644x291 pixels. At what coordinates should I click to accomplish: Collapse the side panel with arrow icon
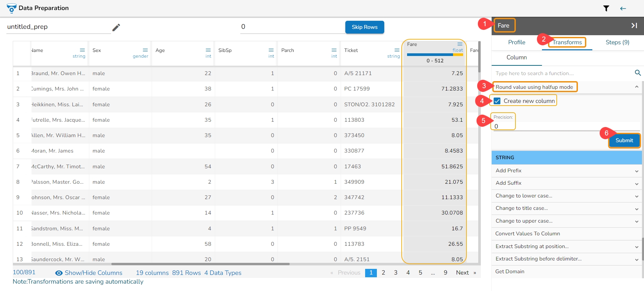634,25
